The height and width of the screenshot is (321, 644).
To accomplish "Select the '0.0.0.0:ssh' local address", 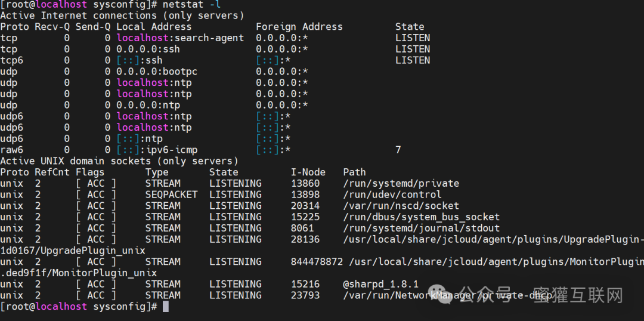I will click(148, 50).
